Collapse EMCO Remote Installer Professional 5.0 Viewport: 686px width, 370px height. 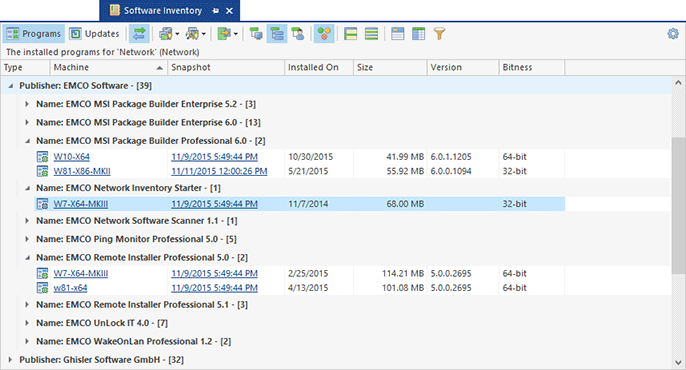27,258
